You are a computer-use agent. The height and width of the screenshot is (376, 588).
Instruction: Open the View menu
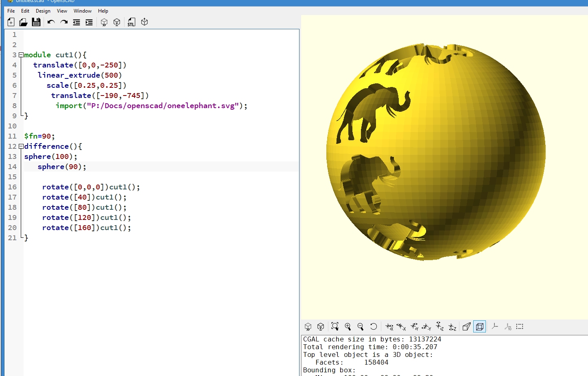click(x=62, y=11)
